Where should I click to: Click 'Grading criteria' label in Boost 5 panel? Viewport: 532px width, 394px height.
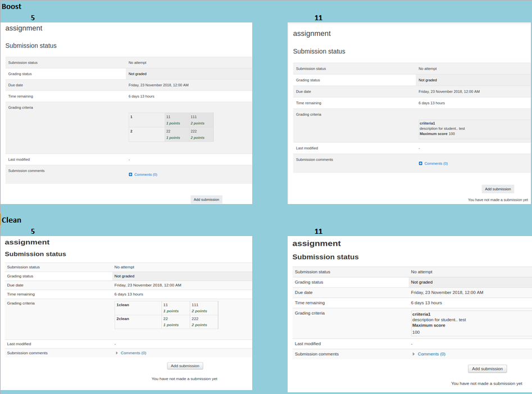pyautogui.click(x=21, y=107)
